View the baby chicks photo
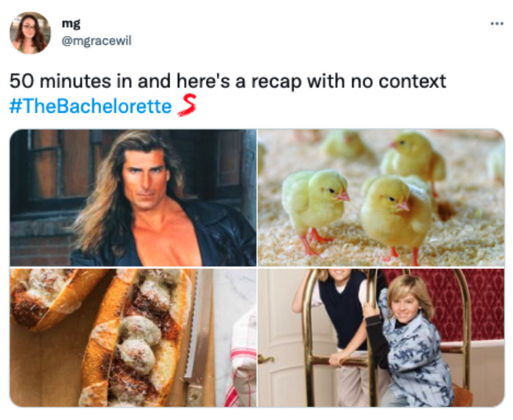The width and height of the screenshot is (513, 420). [x=381, y=198]
